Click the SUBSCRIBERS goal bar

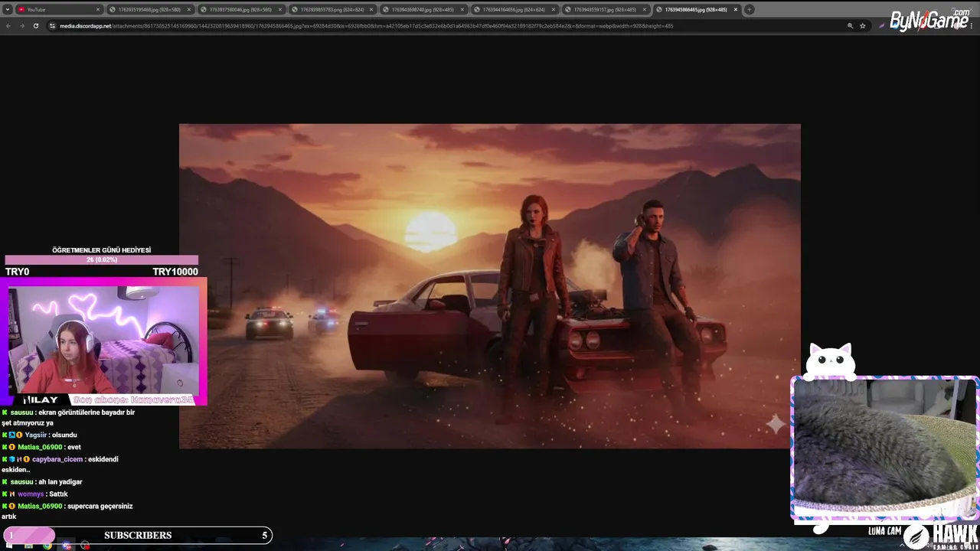coord(138,535)
